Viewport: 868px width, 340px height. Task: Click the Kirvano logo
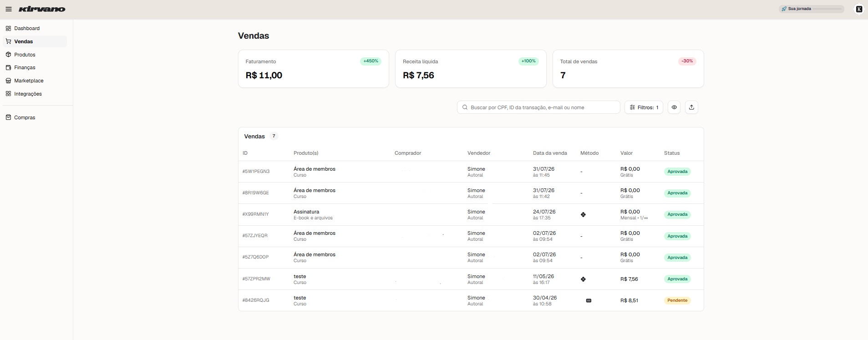[x=42, y=9]
